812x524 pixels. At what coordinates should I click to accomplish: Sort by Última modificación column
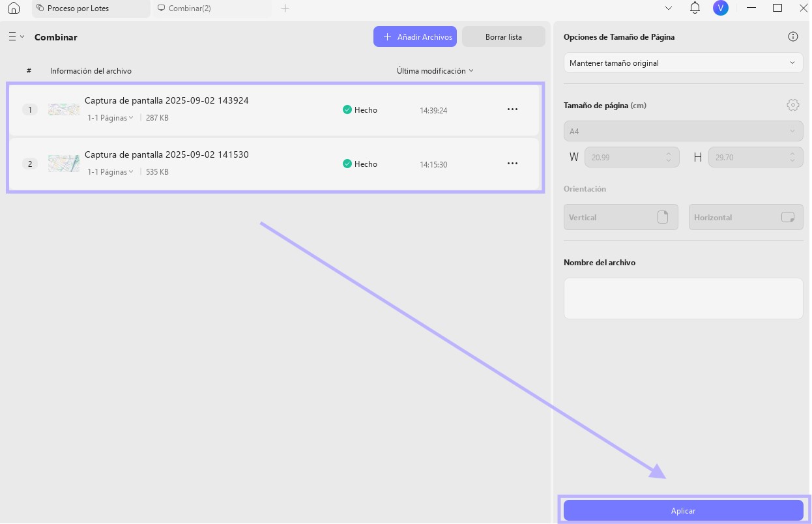coord(435,71)
